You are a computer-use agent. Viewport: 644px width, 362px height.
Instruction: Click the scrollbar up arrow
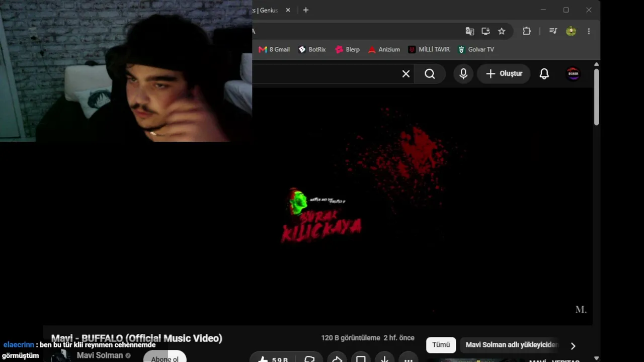[x=597, y=64]
